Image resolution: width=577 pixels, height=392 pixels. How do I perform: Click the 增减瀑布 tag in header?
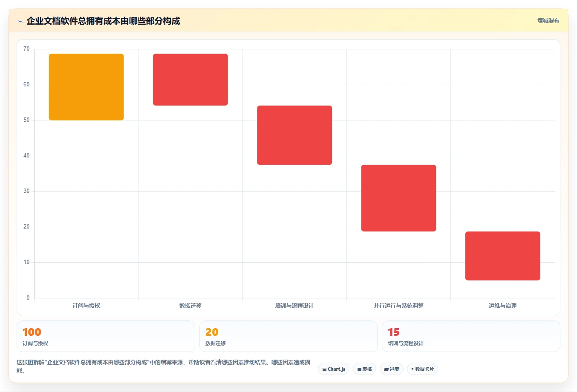pyautogui.click(x=548, y=20)
